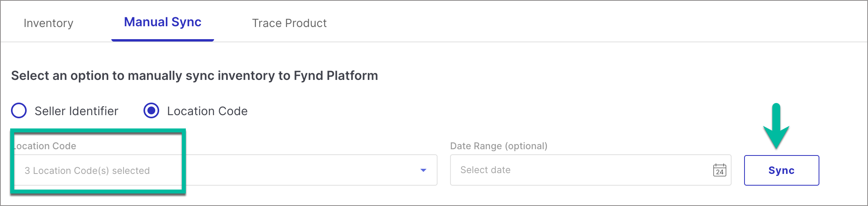Image resolution: width=868 pixels, height=206 pixels.
Task: Click the "Select date" placeholder text
Action: tap(485, 170)
